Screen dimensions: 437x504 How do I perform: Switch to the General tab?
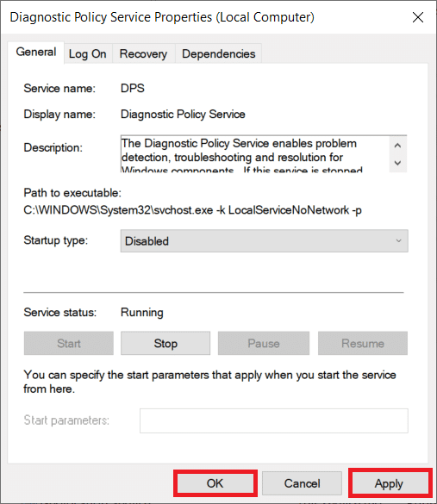[x=36, y=53]
